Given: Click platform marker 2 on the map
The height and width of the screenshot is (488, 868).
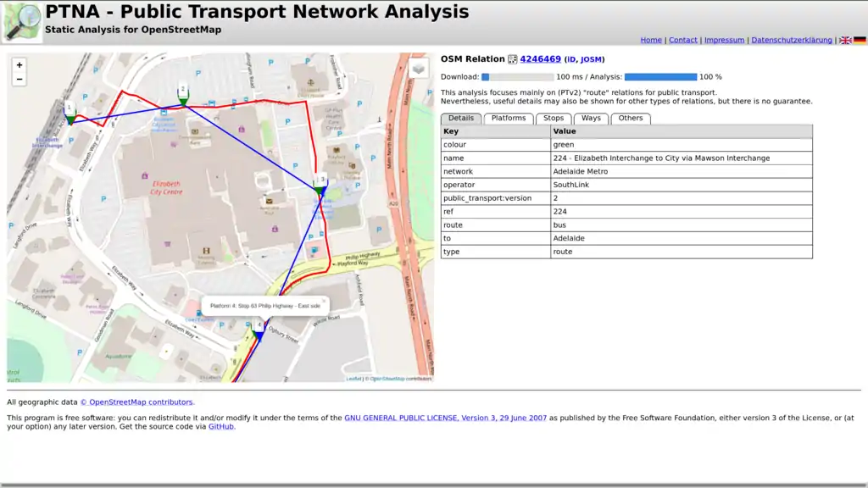Looking at the screenshot, I should pos(182,93).
